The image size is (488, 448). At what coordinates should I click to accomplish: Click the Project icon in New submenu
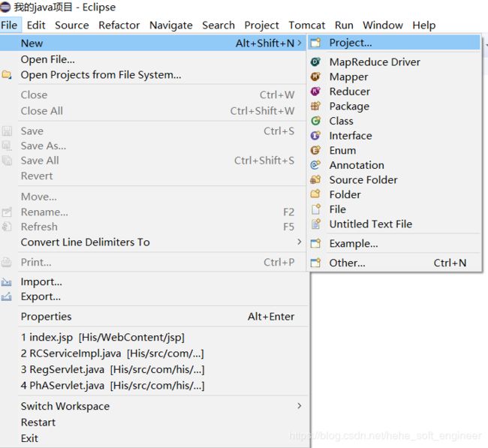click(x=315, y=43)
